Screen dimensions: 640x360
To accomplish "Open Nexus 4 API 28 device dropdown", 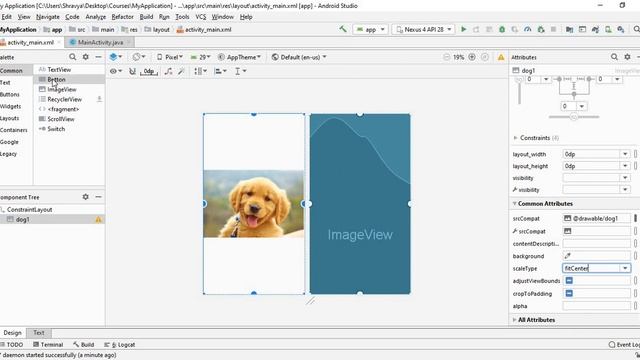I will coord(424,29).
